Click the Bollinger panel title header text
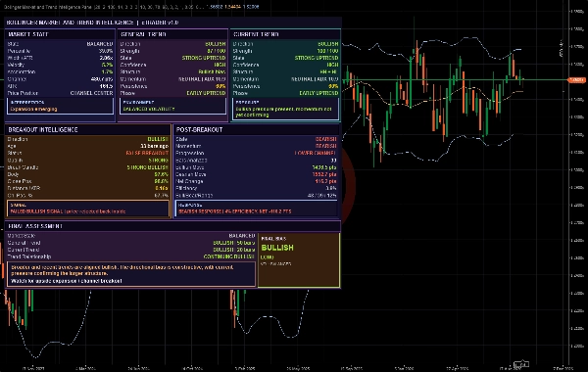 92,23
